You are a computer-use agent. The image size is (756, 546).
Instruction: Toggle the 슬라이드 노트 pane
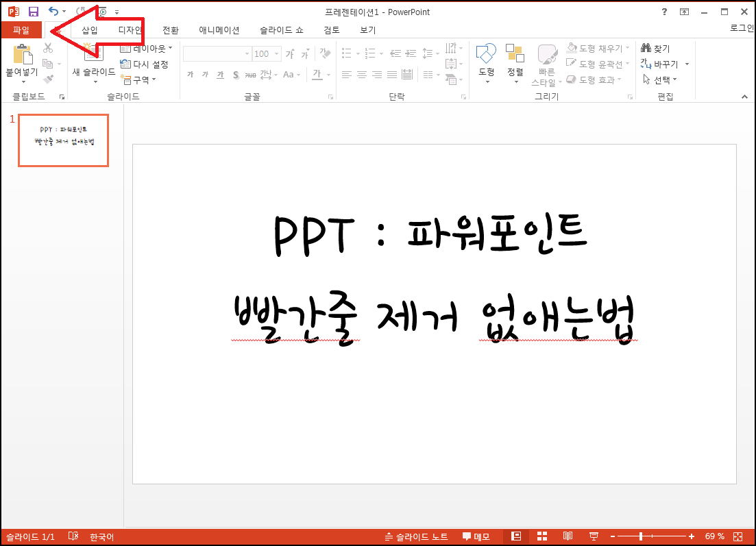[x=417, y=536]
